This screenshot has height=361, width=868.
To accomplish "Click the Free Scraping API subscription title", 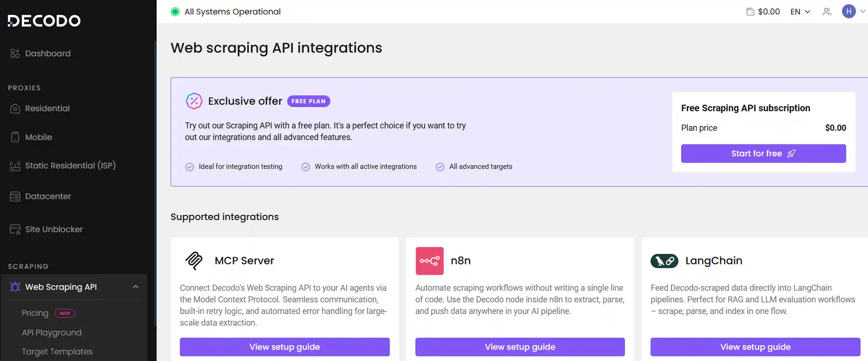I will [x=746, y=108].
